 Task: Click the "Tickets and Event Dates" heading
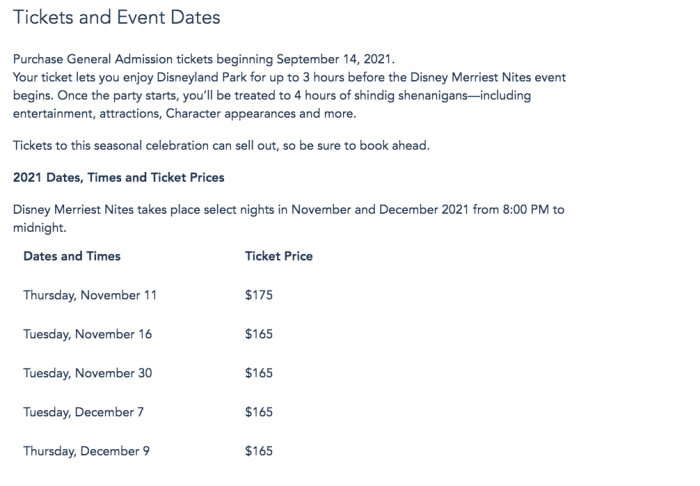[116, 18]
